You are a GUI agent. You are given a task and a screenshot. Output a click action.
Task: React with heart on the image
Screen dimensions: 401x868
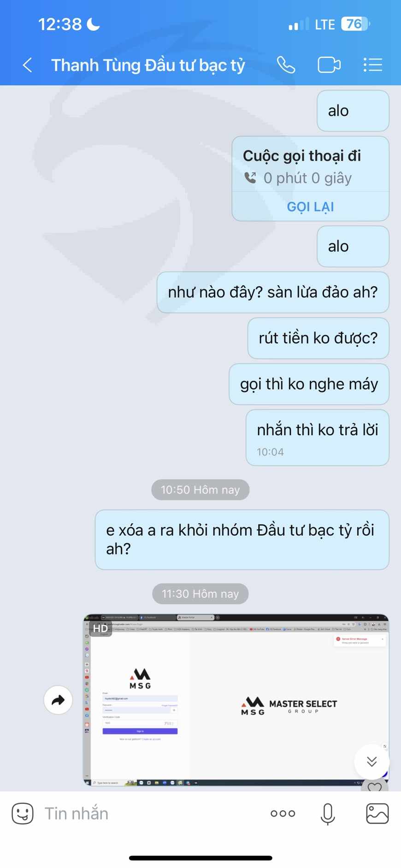pos(375,786)
